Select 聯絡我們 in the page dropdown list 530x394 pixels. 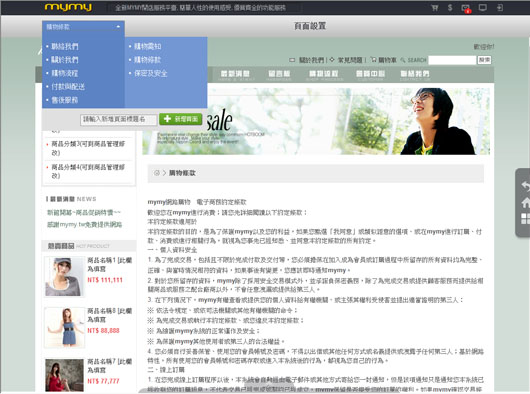(x=65, y=46)
